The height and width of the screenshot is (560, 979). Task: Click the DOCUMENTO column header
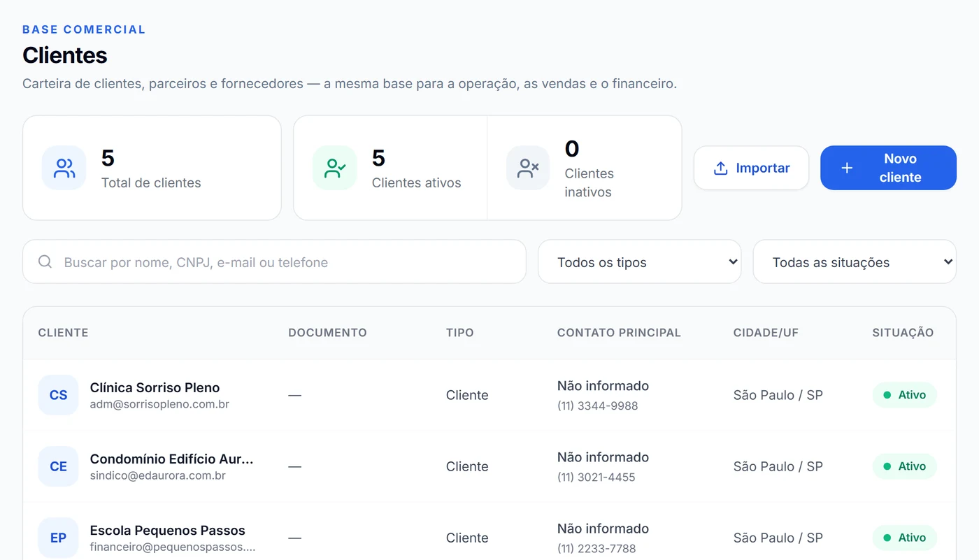pyautogui.click(x=327, y=333)
